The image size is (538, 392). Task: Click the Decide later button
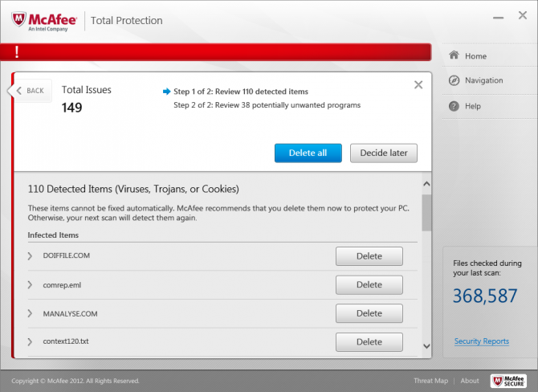[x=384, y=153]
